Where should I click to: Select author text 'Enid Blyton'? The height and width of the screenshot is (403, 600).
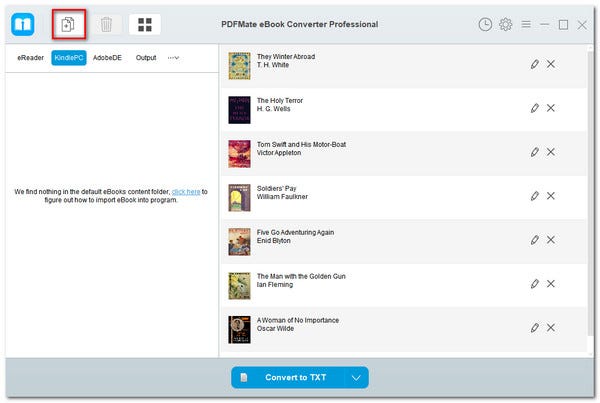[274, 241]
